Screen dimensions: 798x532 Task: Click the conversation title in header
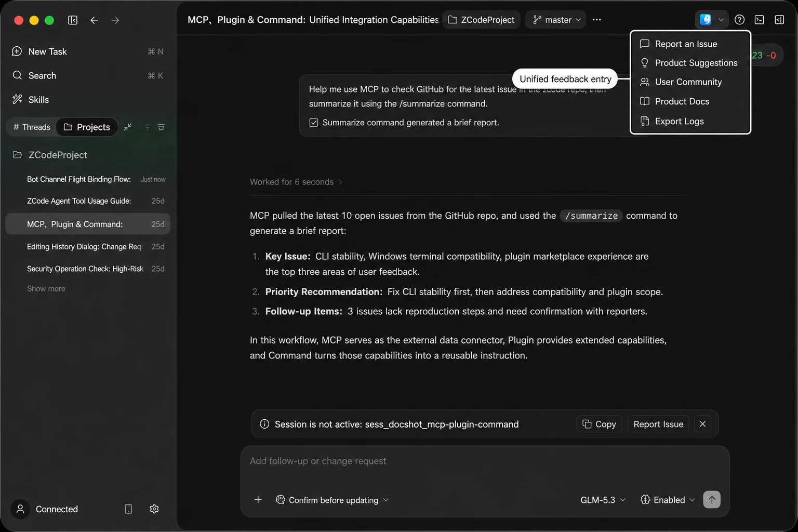(313, 20)
